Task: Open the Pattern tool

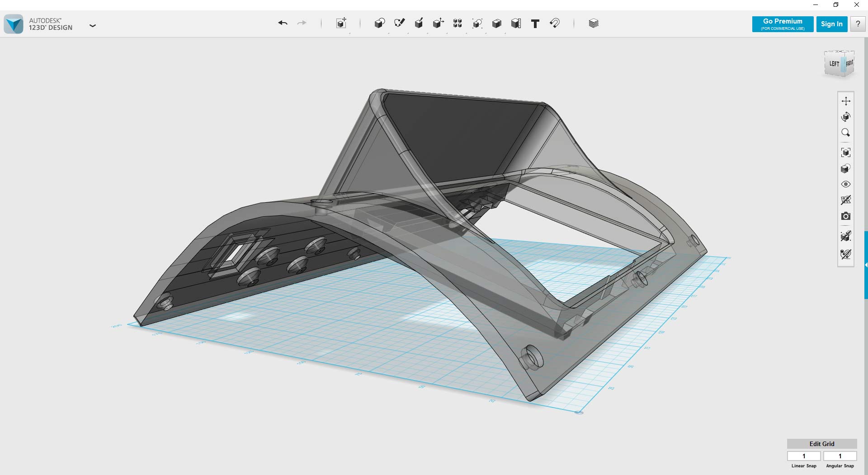Action: click(x=457, y=24)
